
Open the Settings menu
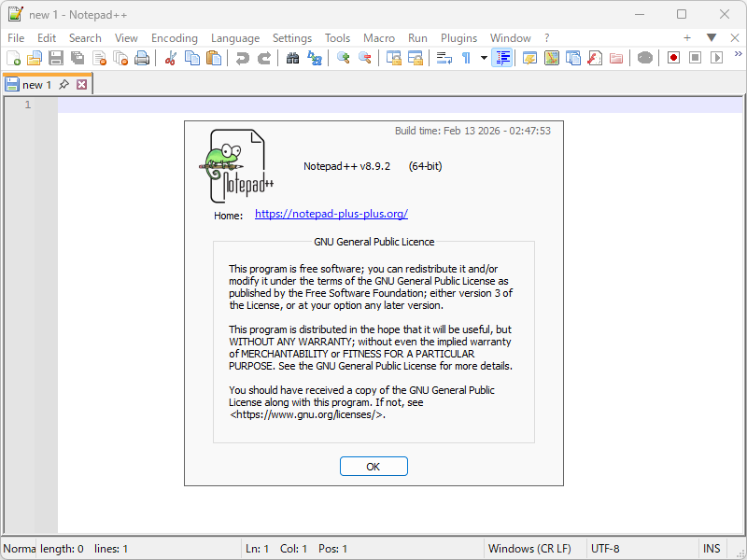(x=291, y=38)
